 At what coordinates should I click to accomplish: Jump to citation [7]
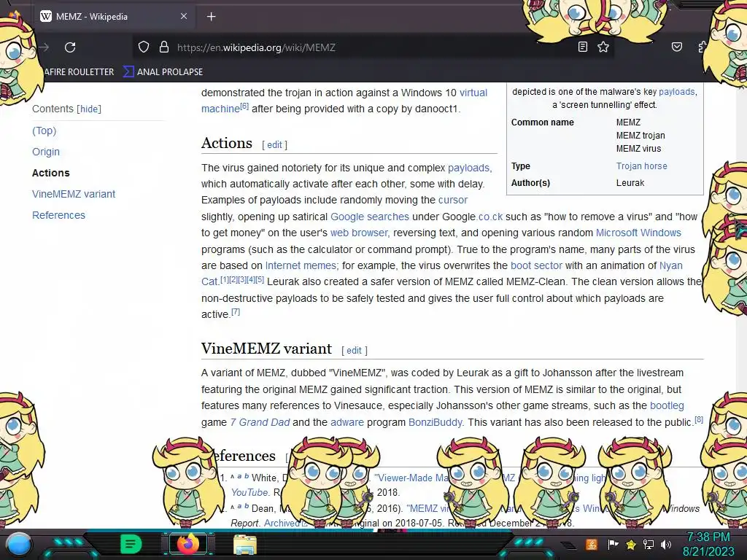(x=236, y=312)
